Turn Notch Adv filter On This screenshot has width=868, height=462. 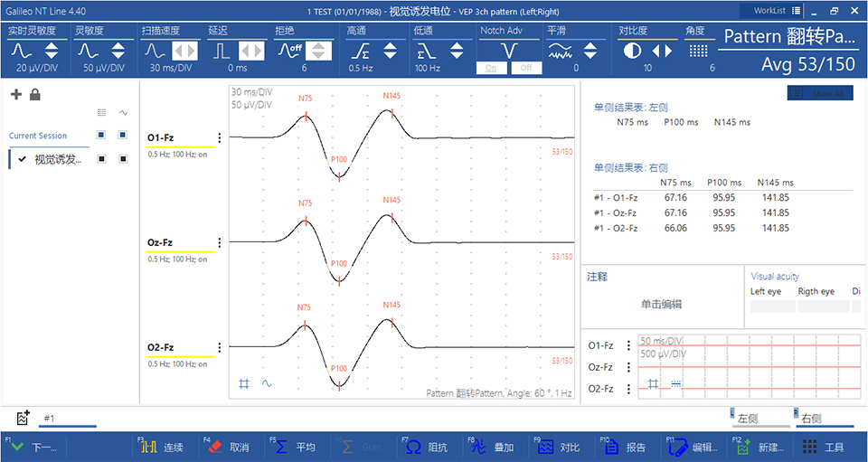click(x=492, y=68)
